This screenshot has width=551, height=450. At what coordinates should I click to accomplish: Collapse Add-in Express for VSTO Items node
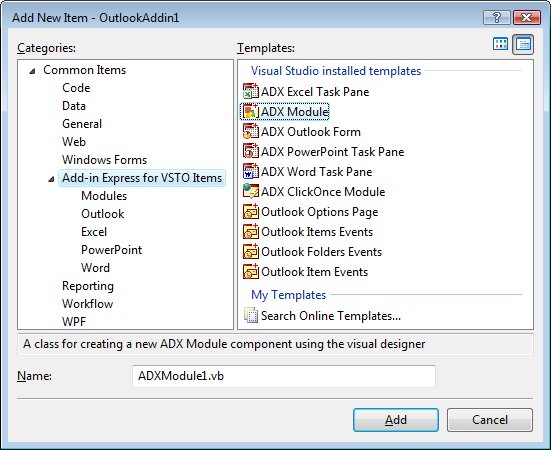tap(51, 179)
